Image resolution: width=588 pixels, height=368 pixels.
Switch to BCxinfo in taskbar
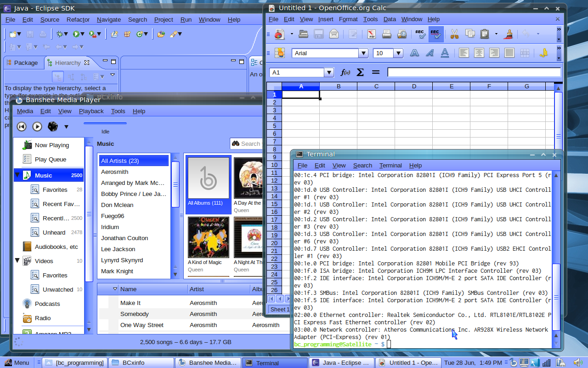point(141,362)
